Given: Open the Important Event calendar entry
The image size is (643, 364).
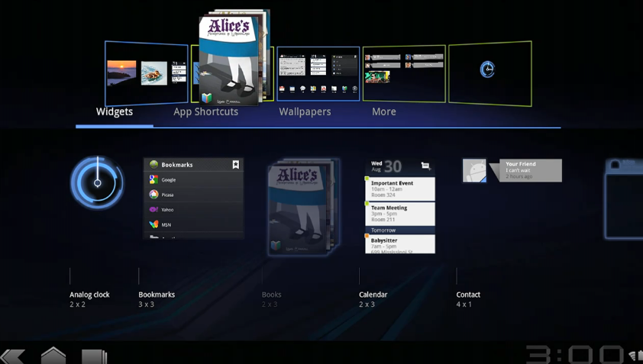Looking at the screenshot, I should click(400, 189).
